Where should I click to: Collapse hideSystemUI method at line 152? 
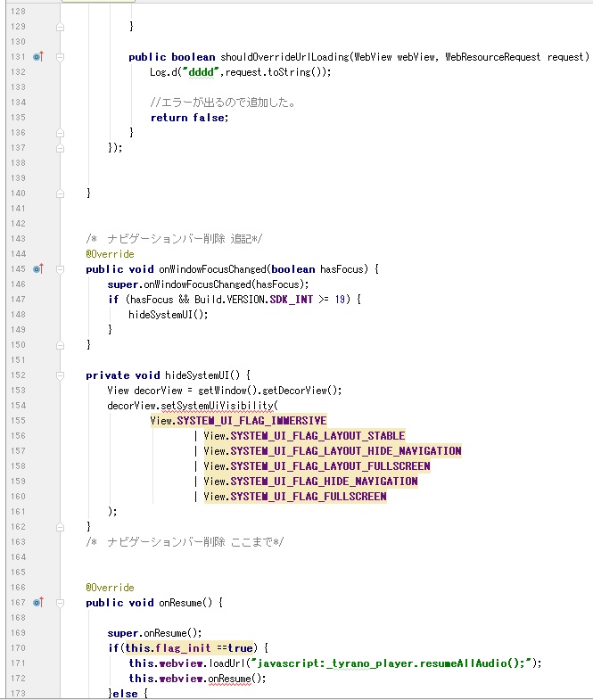(61, 375)
